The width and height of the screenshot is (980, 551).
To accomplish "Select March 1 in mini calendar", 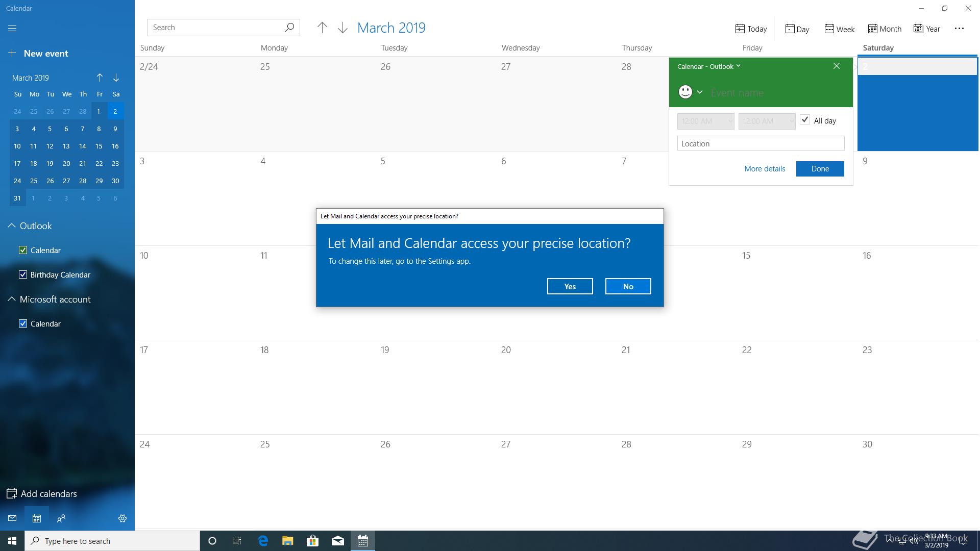I will click(x=99, y=111).
